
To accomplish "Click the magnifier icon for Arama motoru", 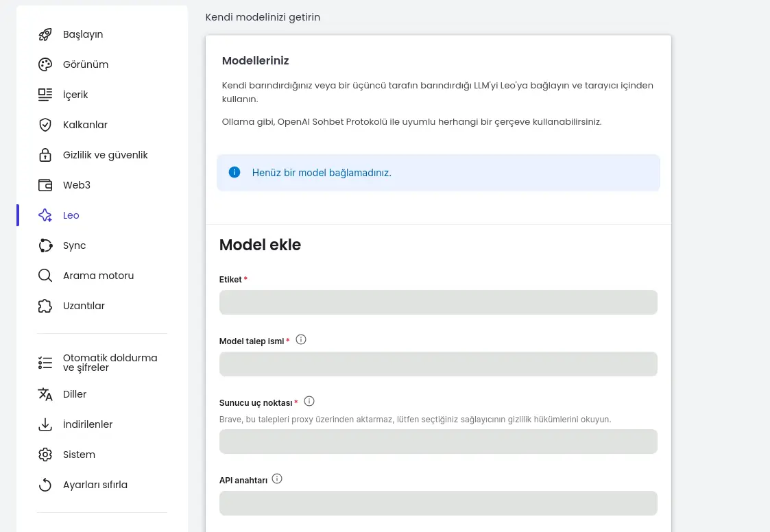I will (45, 276).
